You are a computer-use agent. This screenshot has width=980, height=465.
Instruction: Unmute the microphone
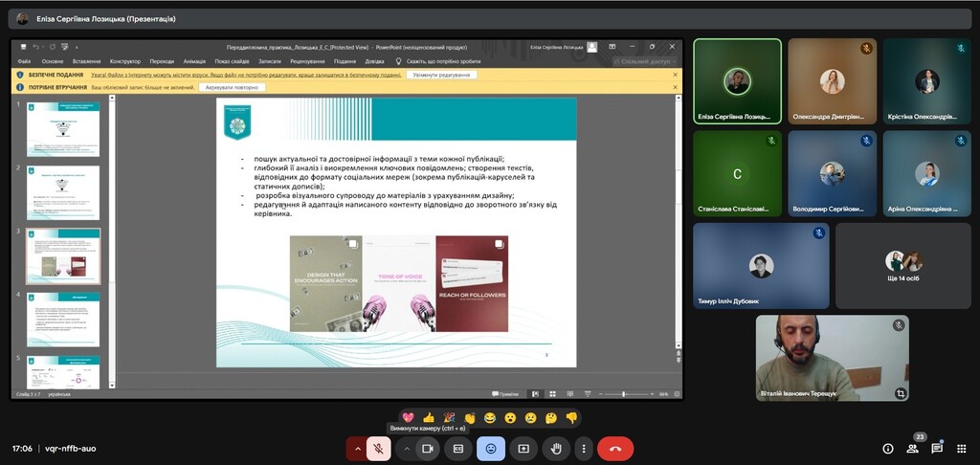point(379,448)
